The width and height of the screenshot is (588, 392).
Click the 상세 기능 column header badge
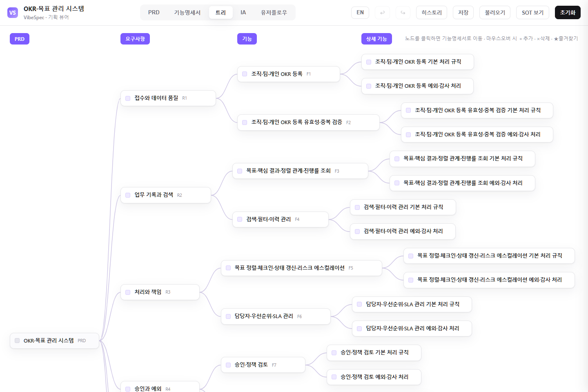coord(376,39)
